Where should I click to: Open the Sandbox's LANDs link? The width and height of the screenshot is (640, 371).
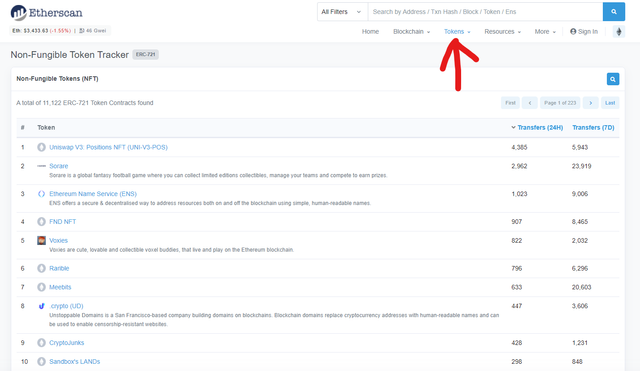[x=75, y=362]
